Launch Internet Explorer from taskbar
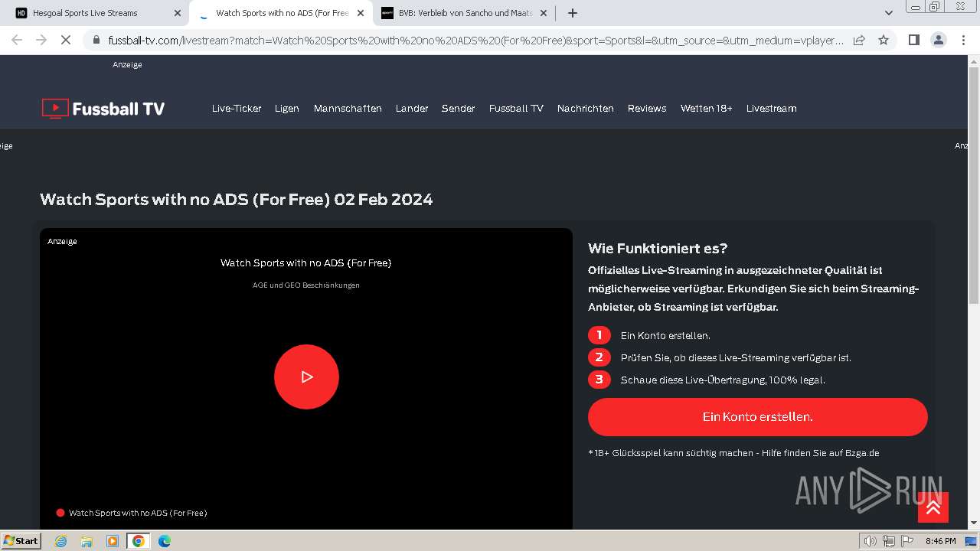The image size is (980, 551). pyautogui.click(x=61, y=541)
